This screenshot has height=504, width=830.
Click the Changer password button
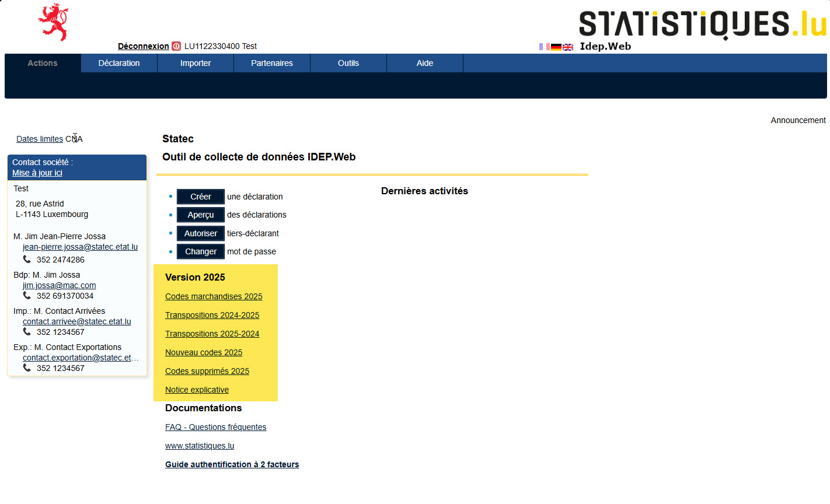(201, 251)
